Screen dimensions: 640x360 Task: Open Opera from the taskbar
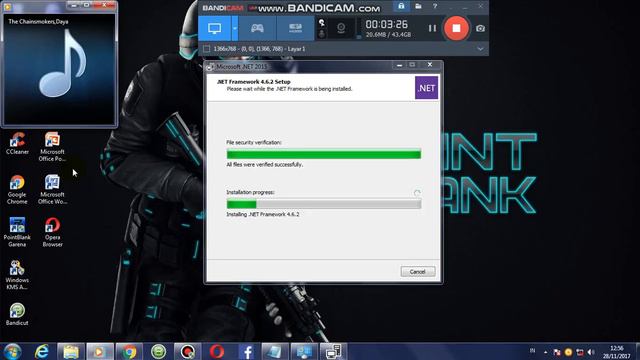tap(217, 351)
